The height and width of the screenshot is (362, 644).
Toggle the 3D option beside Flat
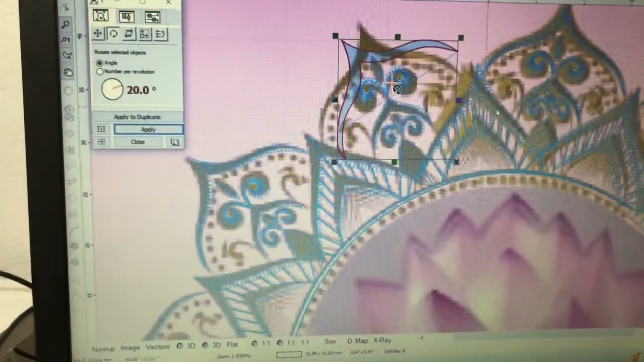[x=211, y=346]
